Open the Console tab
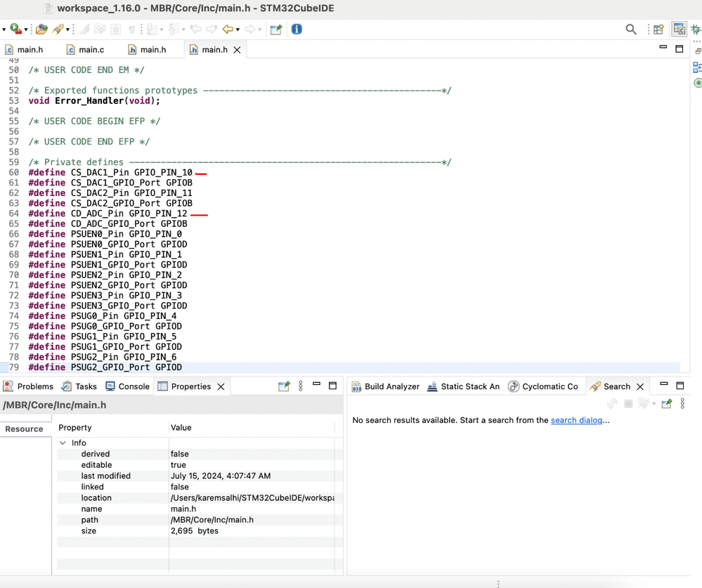Viewport: 702px width, 588px height. 134,386
